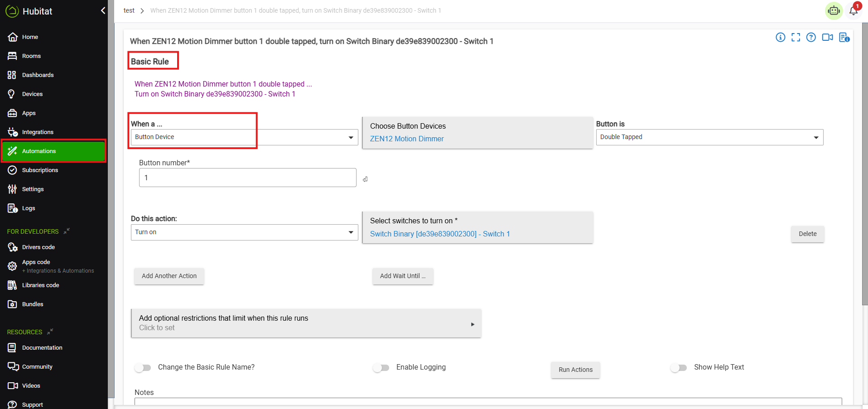Screen dimensions: 868x409
Task: Open the 'Button is' Double Tapped dropdown
Action: pos(709,137)
